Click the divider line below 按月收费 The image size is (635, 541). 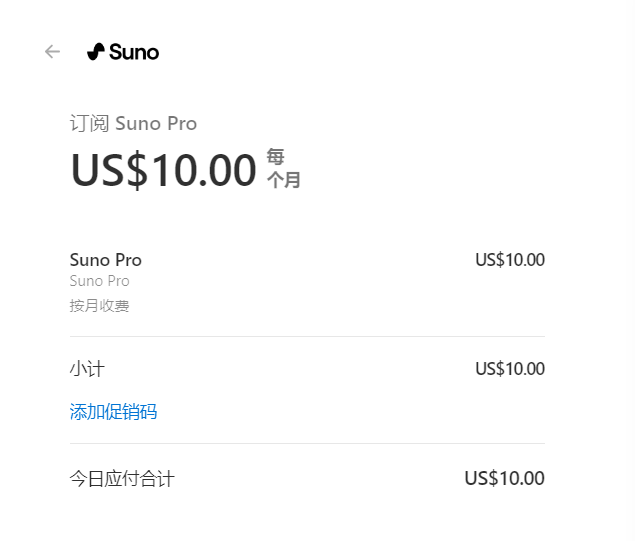pos(307,337)
